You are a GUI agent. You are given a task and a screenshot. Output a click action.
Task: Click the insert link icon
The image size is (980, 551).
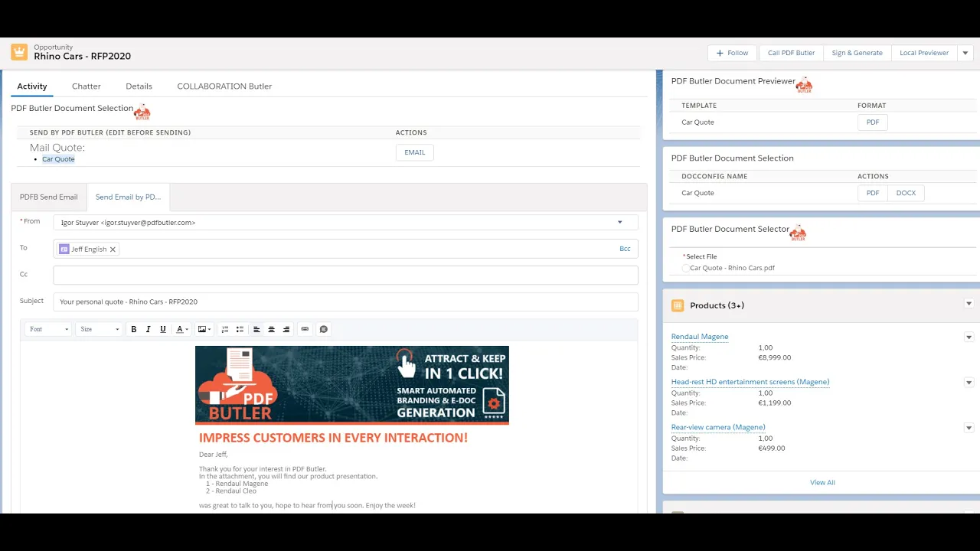305,329
